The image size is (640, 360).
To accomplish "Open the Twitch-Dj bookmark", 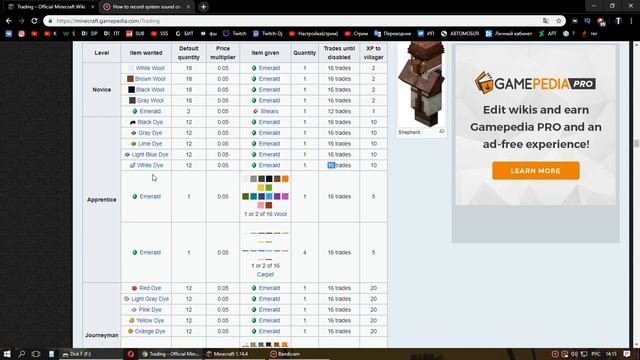I will tap(267, 34).
